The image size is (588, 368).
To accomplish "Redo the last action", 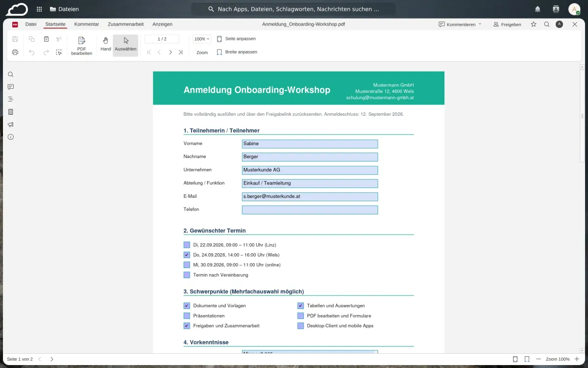I will [46, 52].
